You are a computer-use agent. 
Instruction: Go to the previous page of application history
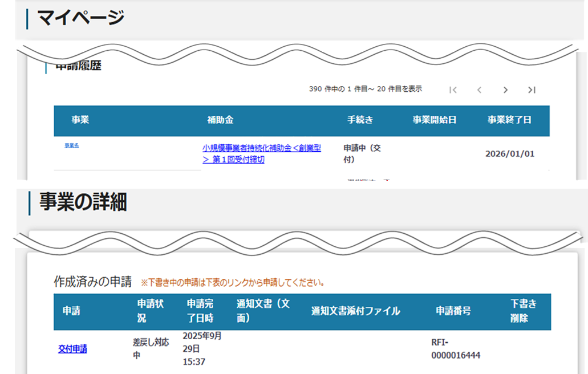tap(479, 90)
